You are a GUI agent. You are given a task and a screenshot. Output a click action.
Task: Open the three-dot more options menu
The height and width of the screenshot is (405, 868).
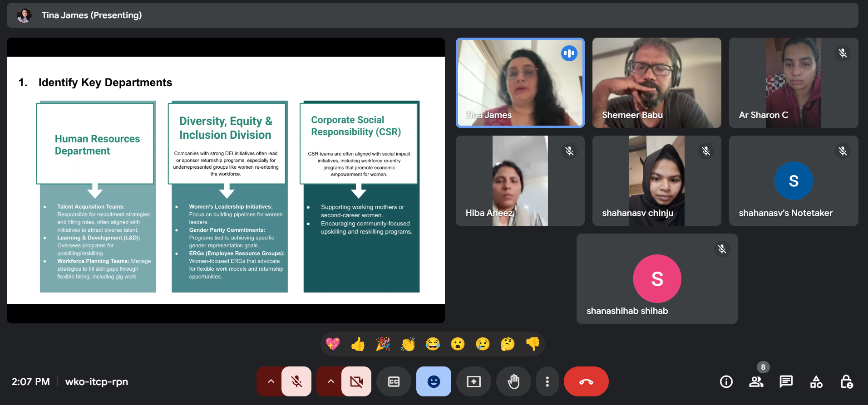pyautogui.click(x=547, y=382)
